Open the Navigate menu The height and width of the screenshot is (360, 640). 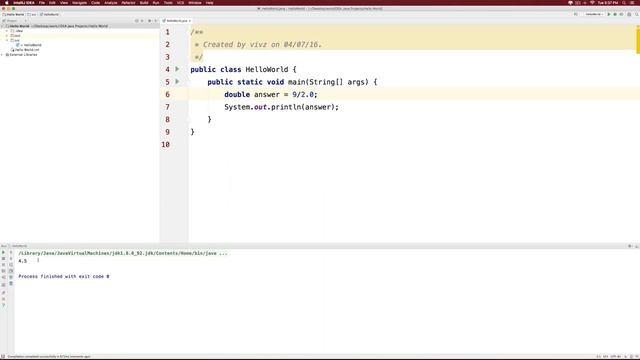80,2
